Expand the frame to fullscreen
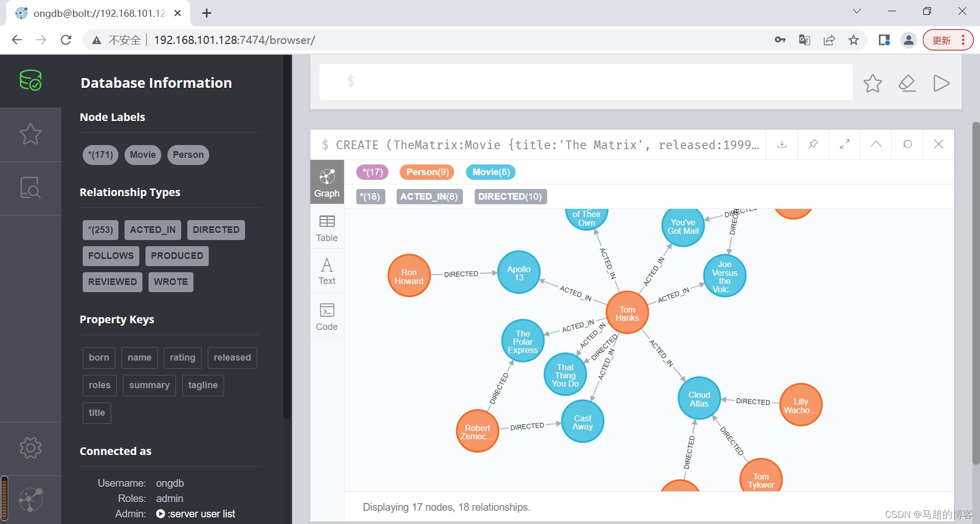The height and width of the screenshot is (524, 980). pyautogui.click(x=844, y=144)
